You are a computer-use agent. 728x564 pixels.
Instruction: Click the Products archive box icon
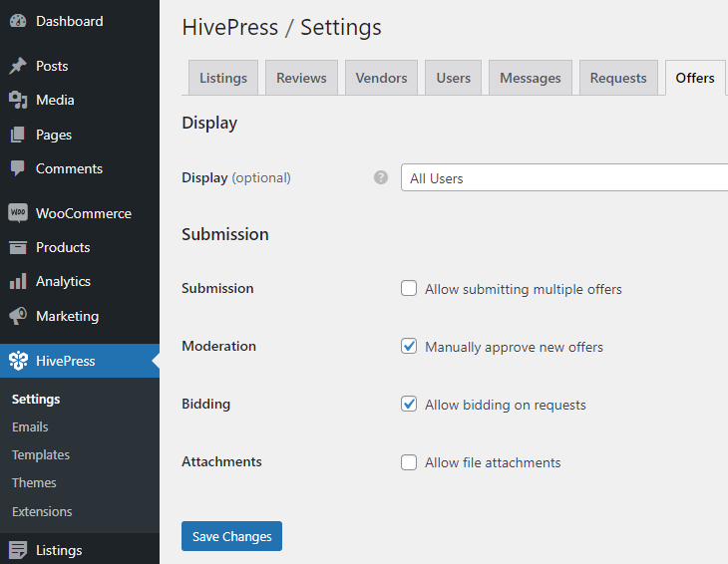(x=18, y=248)
